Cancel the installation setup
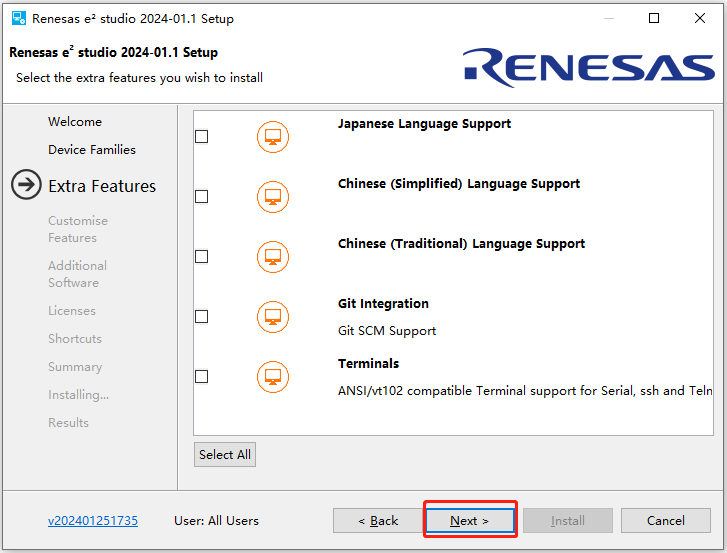The height and width of the screenshot is (553, 727). [665, 521]
